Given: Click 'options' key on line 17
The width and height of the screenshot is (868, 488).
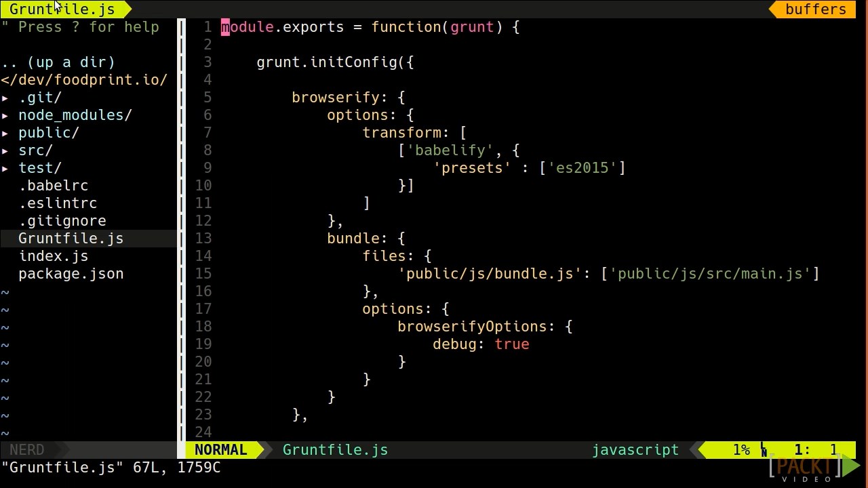Looking at the screenshot, I should pos(393,309).
